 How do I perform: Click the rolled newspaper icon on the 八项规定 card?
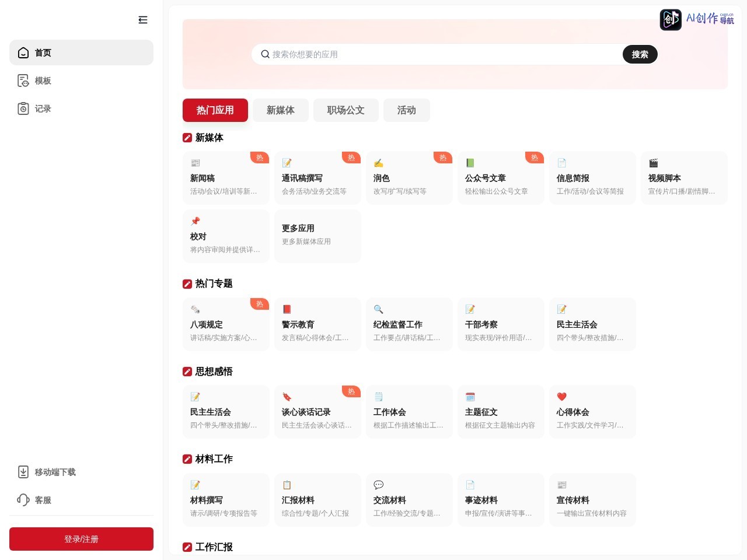[x=196, y=309]
